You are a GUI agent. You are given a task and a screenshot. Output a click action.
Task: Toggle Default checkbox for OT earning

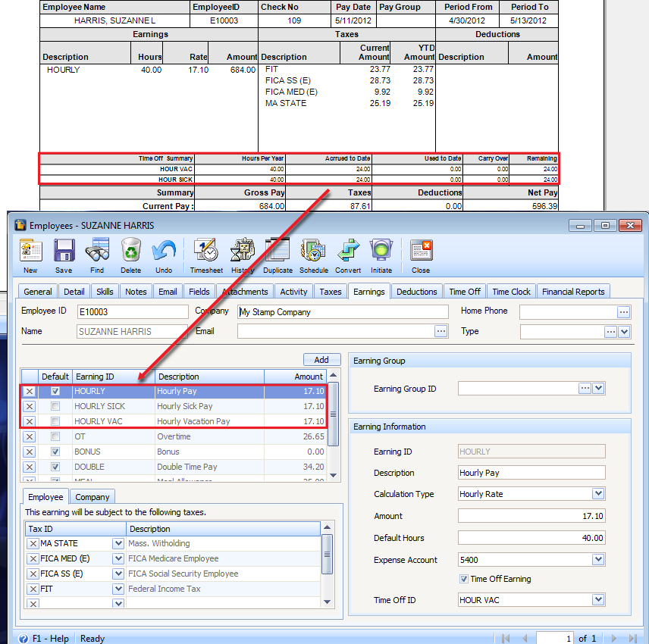[x=55, y=436]
